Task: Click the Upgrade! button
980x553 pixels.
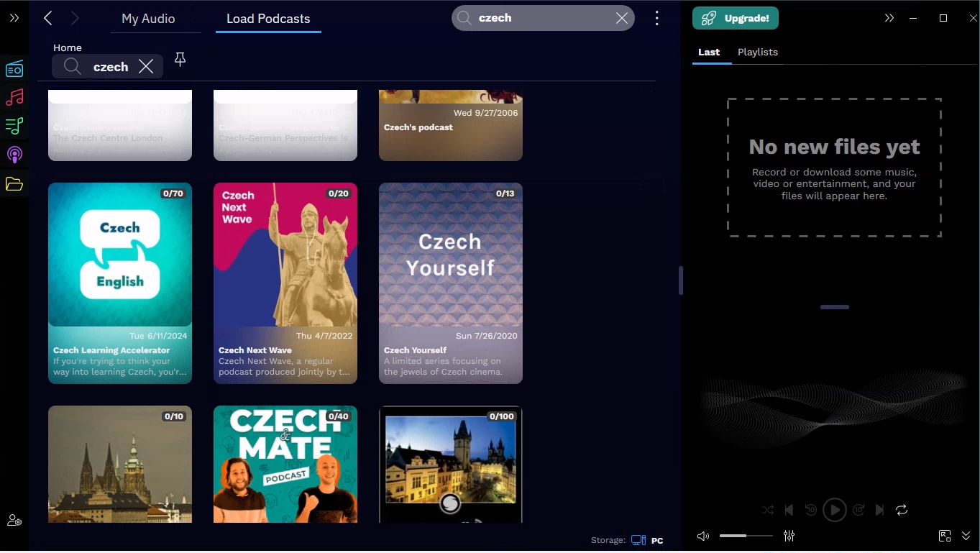Action: coord(736,19)
